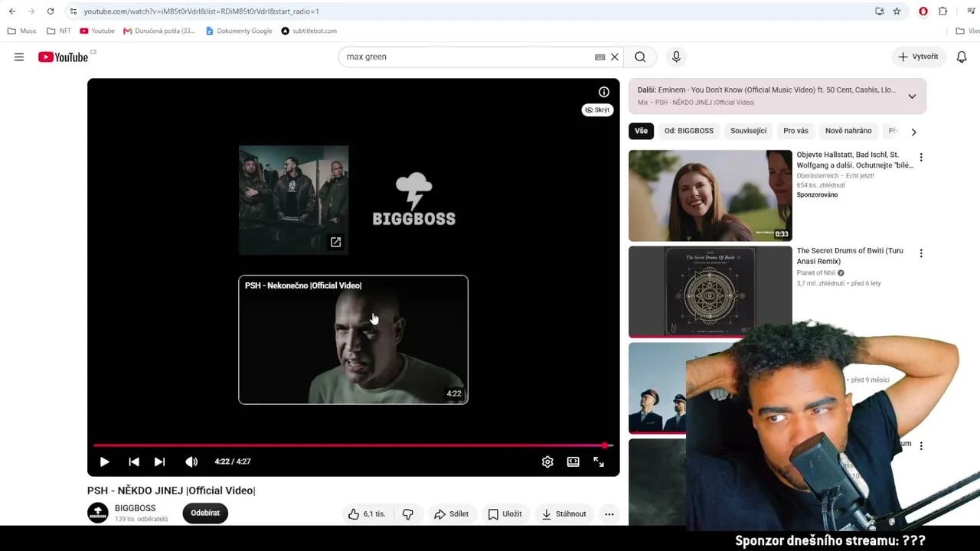Like the video with thumbs up
Viewport: 980px width, 551px height.
(x=367, y=514)
